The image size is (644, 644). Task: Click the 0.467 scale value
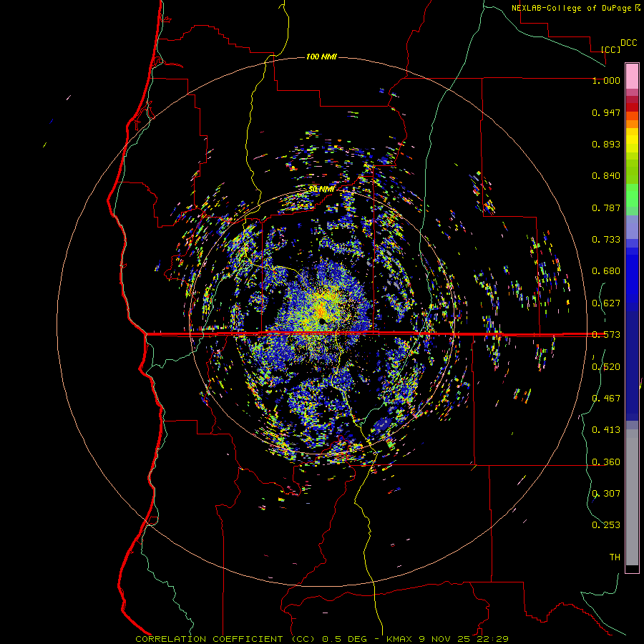click(606, 399)
